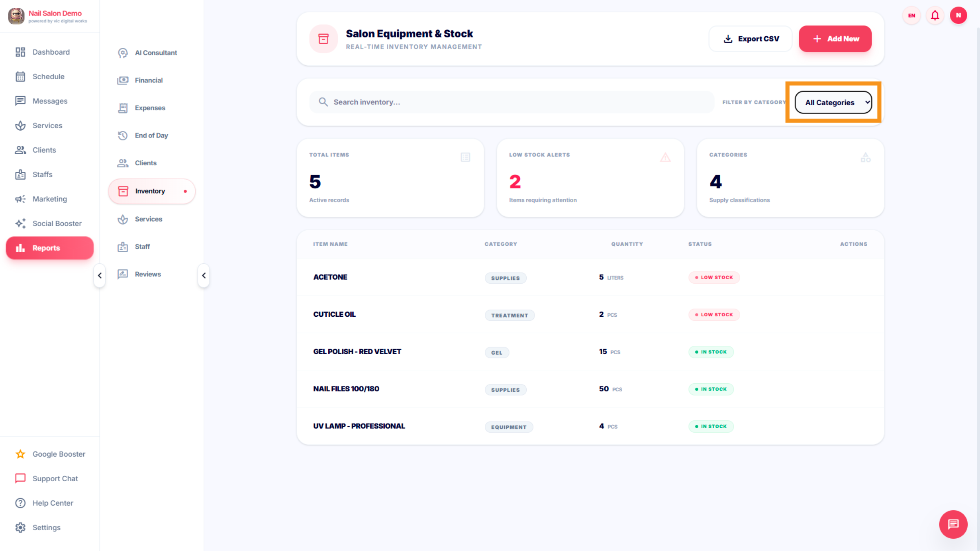Open the floating chat bubble button
The width and height of the screenshot is (980, 551).
(953, 524)
